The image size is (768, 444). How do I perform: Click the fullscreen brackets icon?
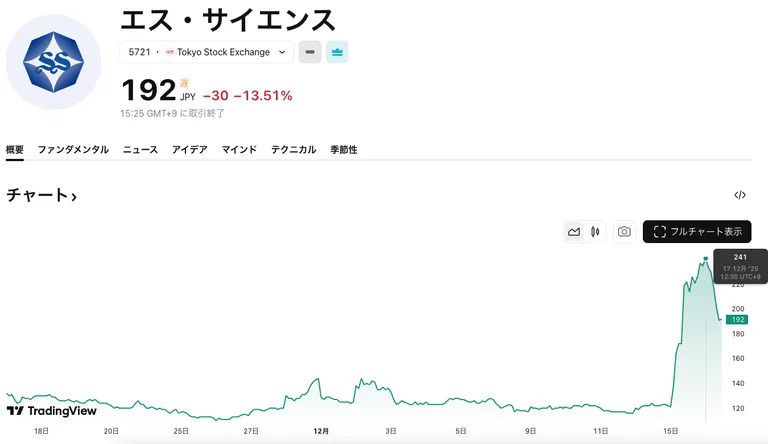(660, 231)
